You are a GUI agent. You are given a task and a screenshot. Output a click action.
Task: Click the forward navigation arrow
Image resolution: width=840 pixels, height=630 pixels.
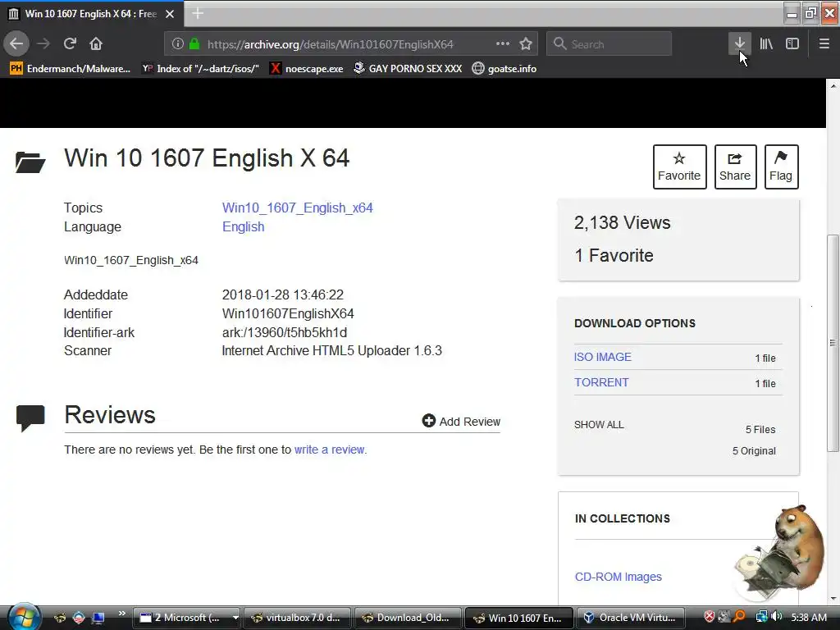point(43,43)
